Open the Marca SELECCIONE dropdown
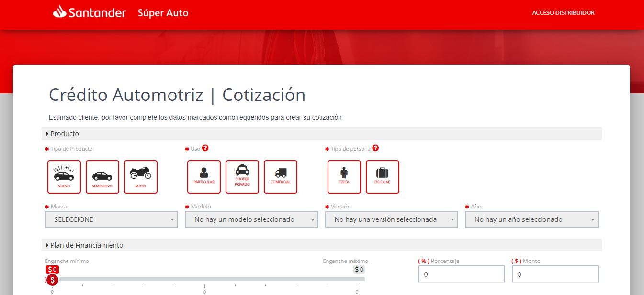The width and height of the screenshot is (644, 295). [x=111, y=219]
